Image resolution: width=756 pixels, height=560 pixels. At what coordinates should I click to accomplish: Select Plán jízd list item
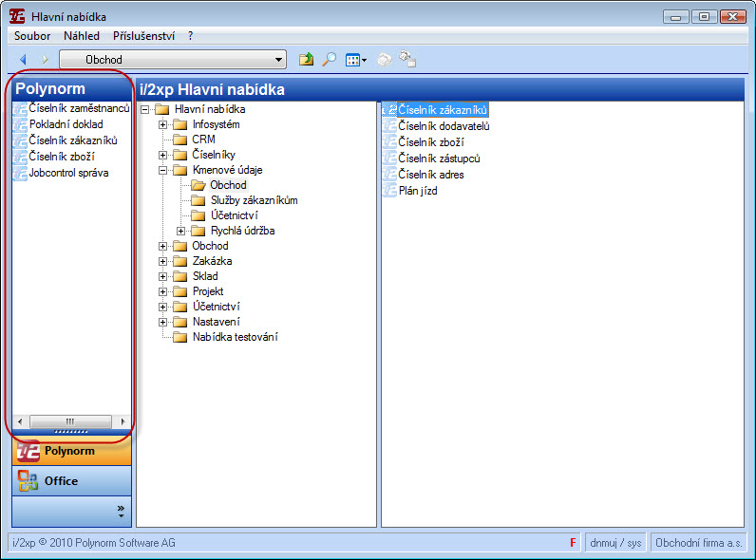pyautogui.click(x=418, y=191)
